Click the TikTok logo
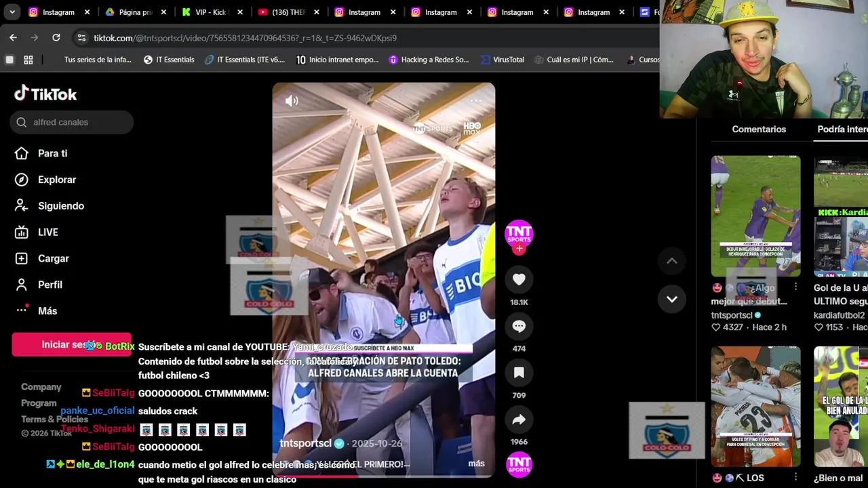 pyautogui.click(x=45, y=94)
